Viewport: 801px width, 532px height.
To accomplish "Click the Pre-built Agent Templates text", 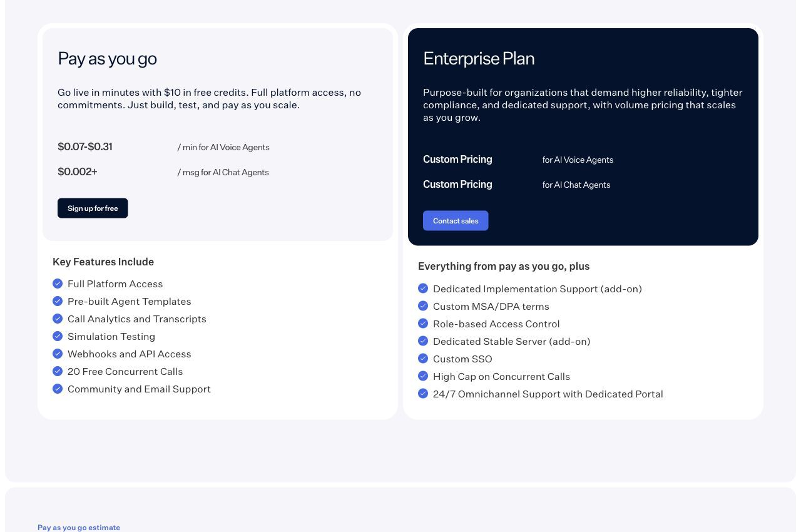I will (x=130, y=301).
